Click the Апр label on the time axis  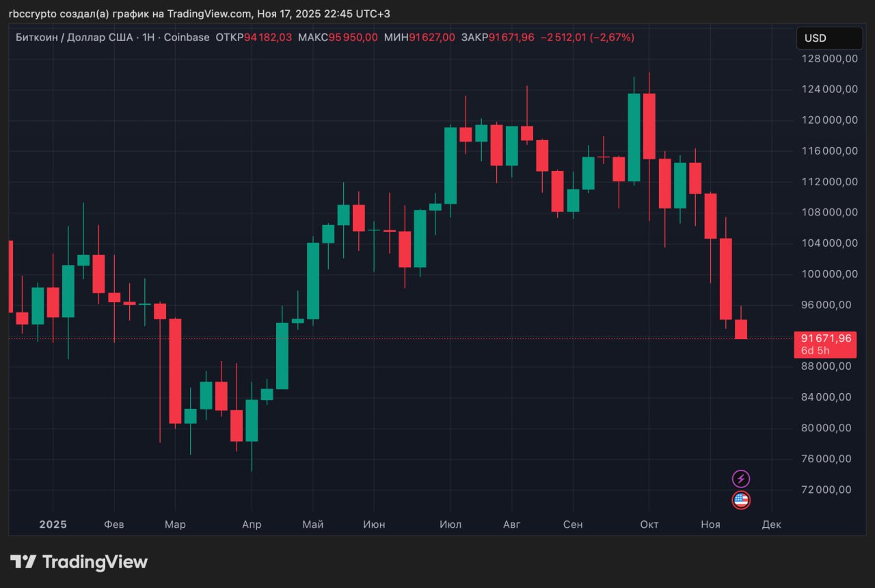(x=252, y=524)
